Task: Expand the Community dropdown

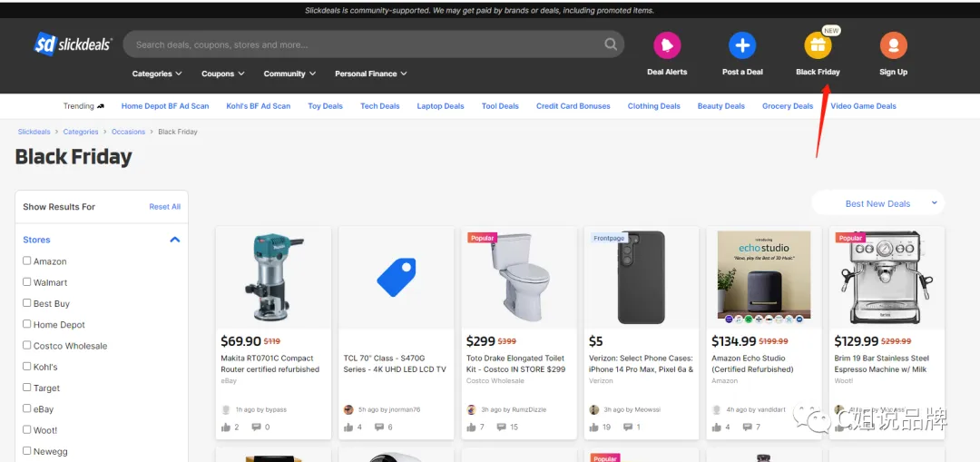Action: 289,74
